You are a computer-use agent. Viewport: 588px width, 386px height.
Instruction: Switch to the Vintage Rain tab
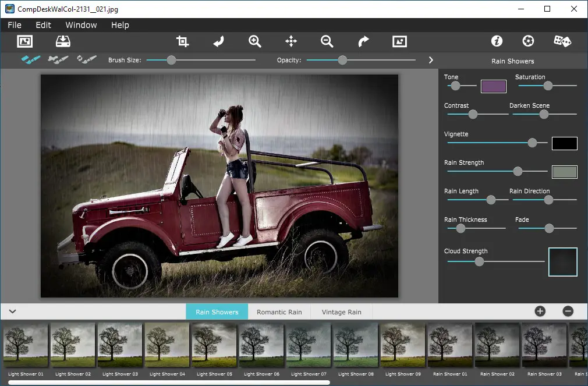tap(342, 312)
